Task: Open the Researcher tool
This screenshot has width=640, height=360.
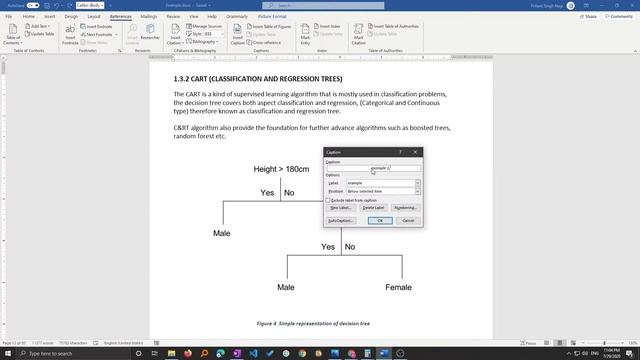Action: point(150,32)
